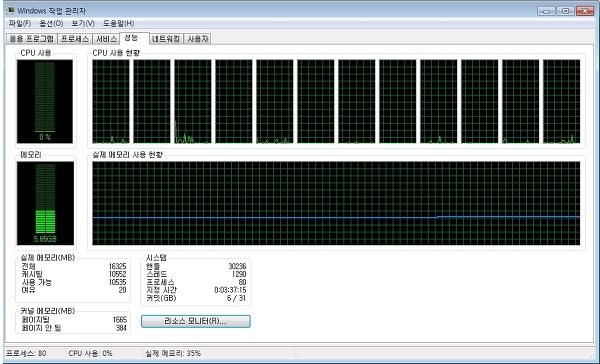Click the 커밋(GB) label
The height and width of the screenshot is (364, 600).
(161, 298)
